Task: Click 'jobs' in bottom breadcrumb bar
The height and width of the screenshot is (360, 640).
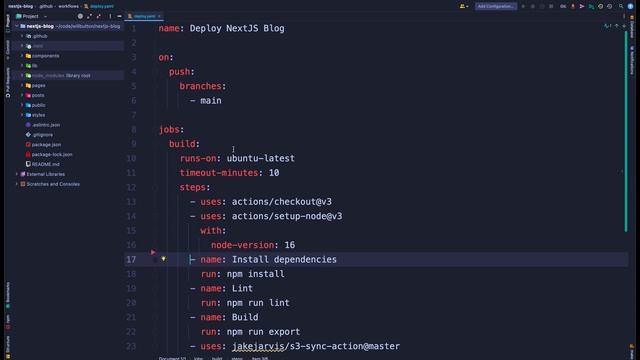Action: (x=198, y=358)
